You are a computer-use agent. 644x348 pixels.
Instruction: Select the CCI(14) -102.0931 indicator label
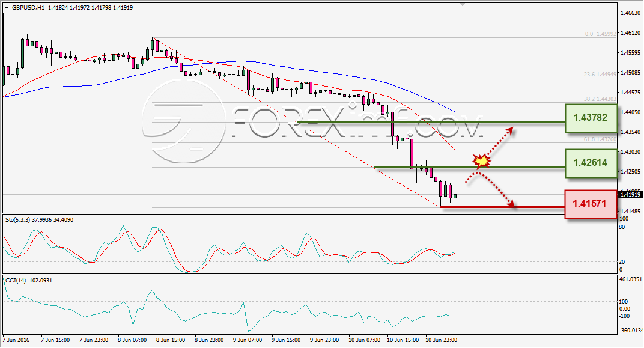click(29, 281)
